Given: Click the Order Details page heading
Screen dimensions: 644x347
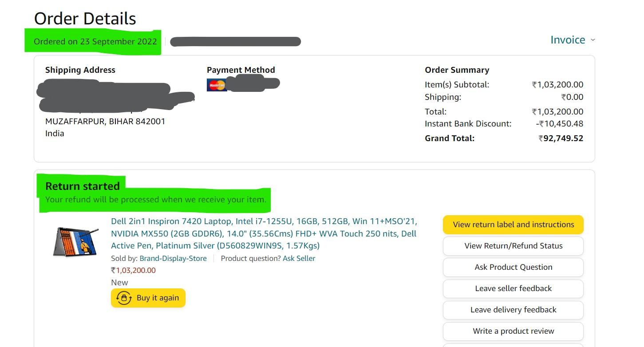Looking at the screenshot, I should [x=85, y=19].
